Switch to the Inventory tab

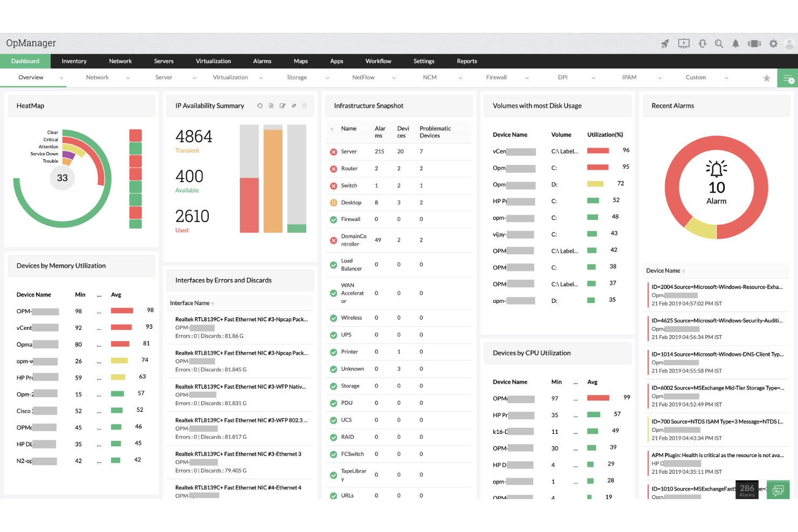pyautogui.click(x=74, y=61)
